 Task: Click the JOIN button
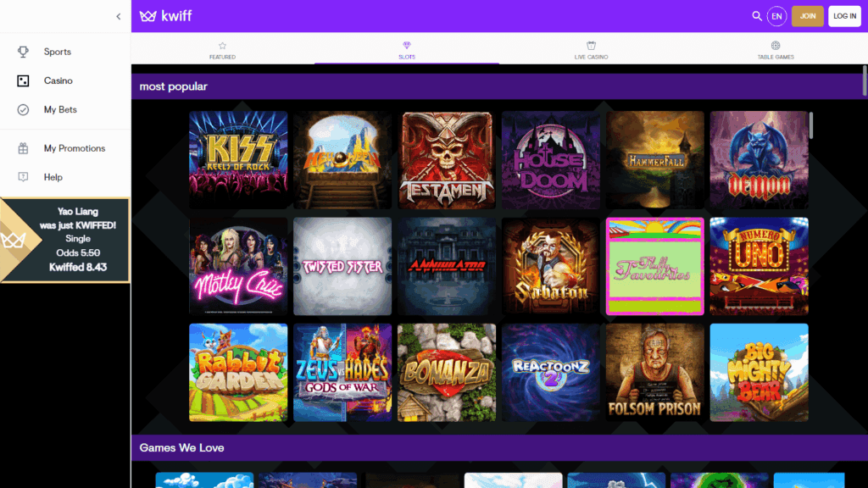click(x=808, y=16)
